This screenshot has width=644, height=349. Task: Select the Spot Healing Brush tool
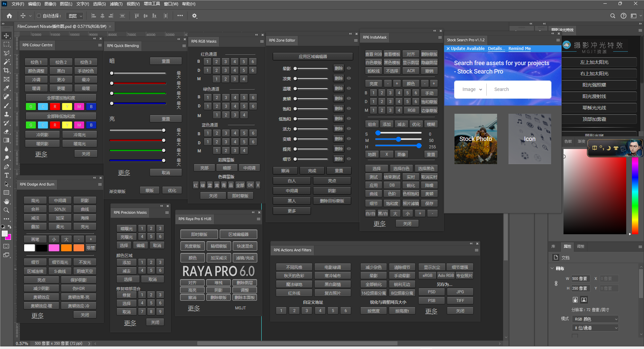[6, 97]
